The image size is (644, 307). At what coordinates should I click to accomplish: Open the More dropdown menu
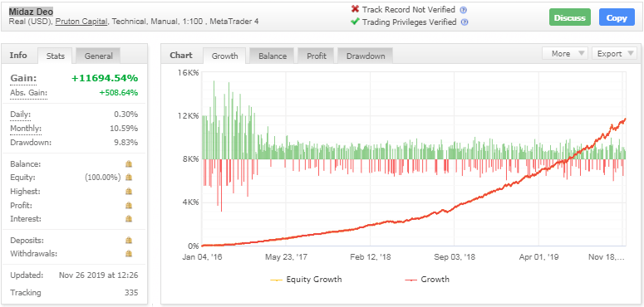(565, 54)
